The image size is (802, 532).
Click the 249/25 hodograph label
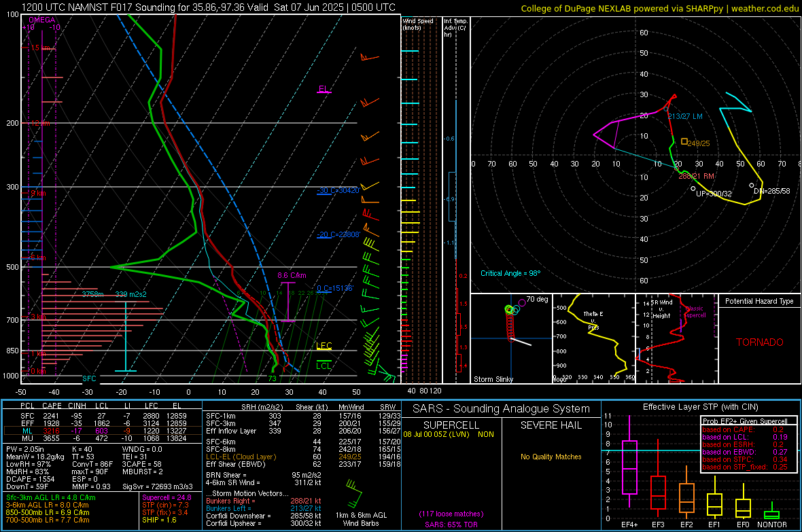click(x=699, y=143)
